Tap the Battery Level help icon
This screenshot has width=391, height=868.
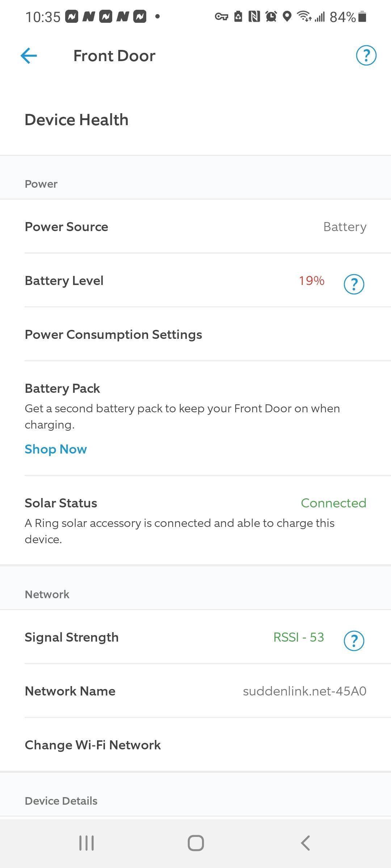click(x=354, y=284)
